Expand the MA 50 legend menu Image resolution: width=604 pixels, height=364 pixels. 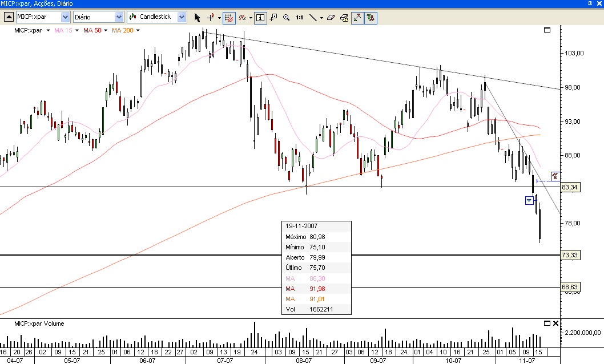[x=106, y=30]
